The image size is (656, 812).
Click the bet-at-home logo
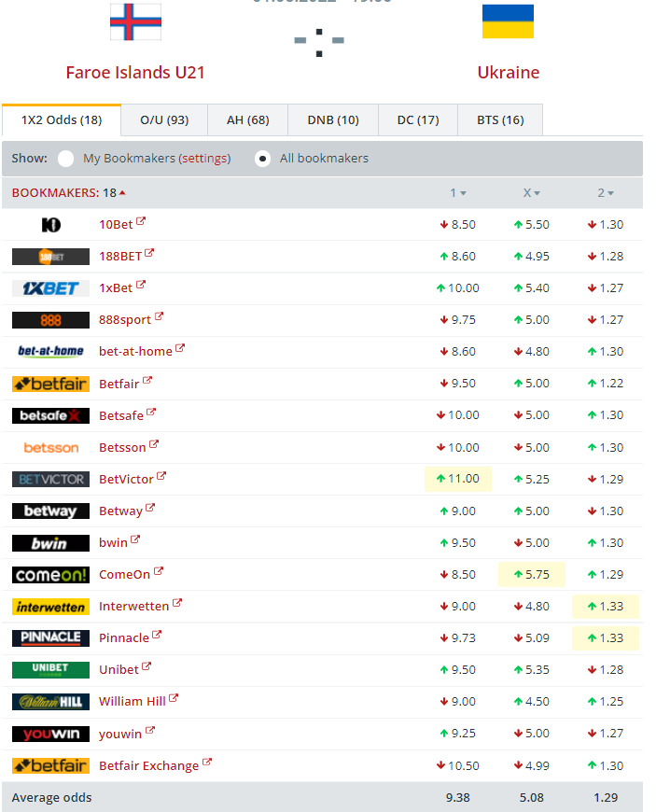[x=50, y=351]
